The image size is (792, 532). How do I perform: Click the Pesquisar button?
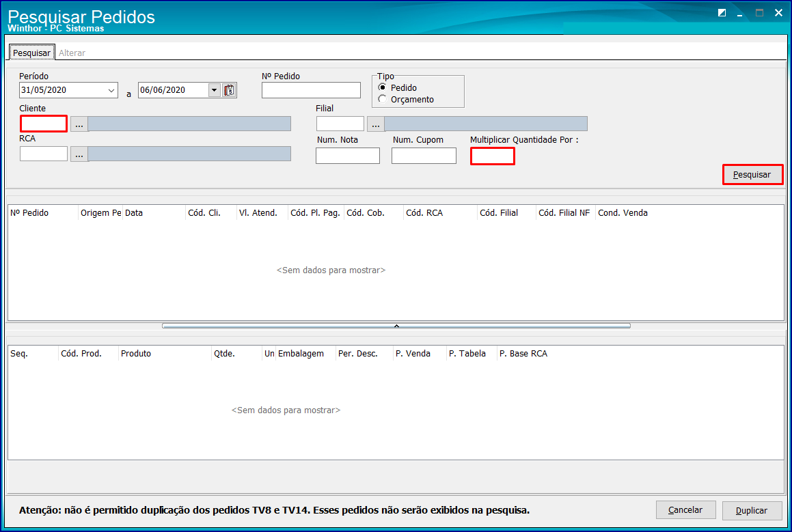pos(752,175)
